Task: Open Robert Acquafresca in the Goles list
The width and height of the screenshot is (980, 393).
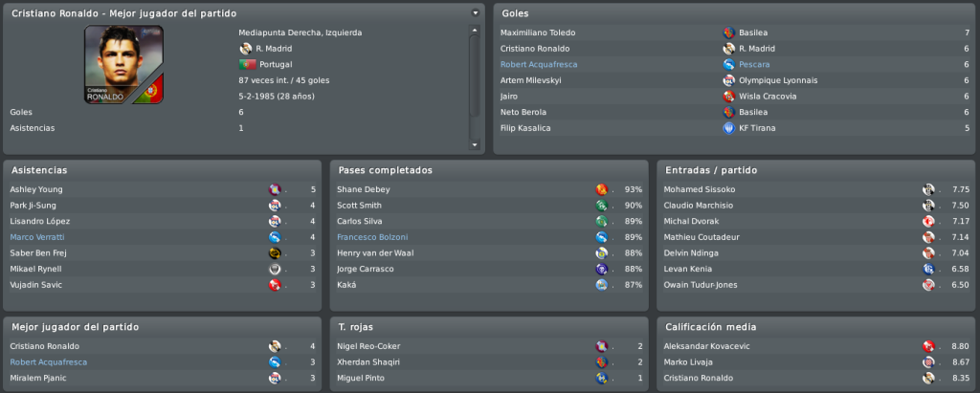Action: [539, 64]
